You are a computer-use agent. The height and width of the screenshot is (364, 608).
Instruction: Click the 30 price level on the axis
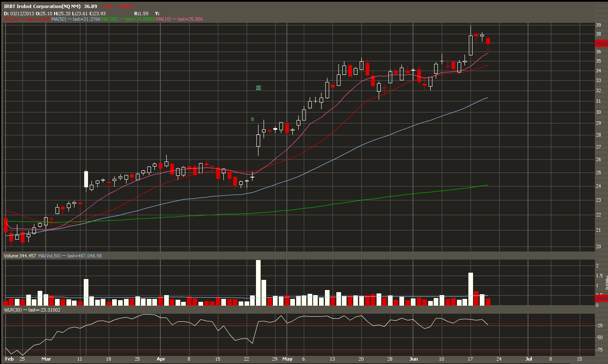[599, 112]
